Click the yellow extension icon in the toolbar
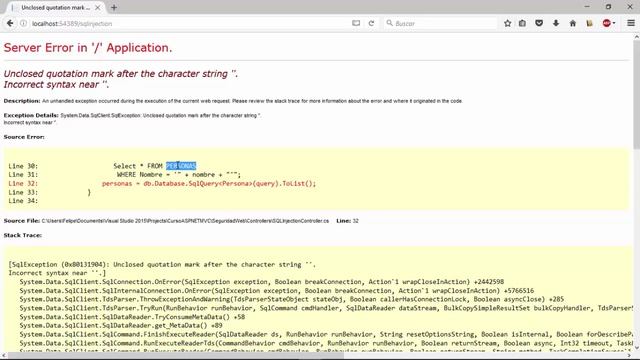The height and width of the screenshot is (360, 640). tap(589, 23)
